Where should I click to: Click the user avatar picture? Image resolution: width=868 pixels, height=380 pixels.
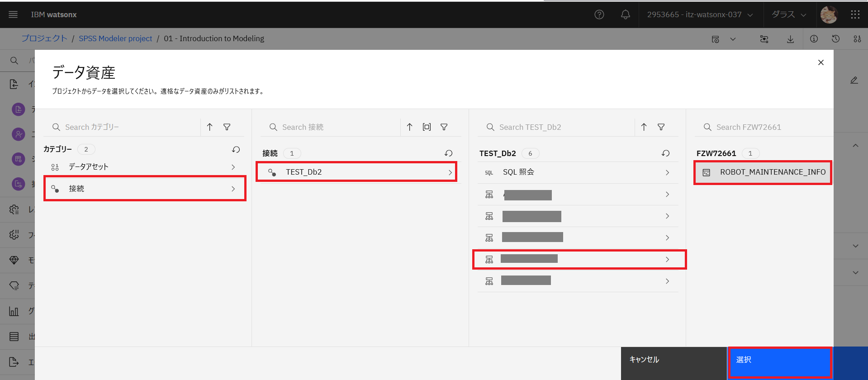click(x=829, y=14)
